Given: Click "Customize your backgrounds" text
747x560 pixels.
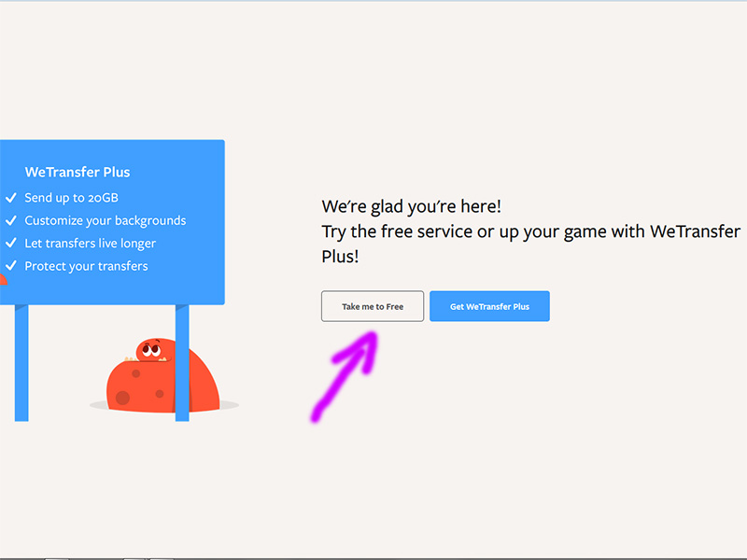Looking at the screenshot, I should pyautogui.click(x=106, y=220).
